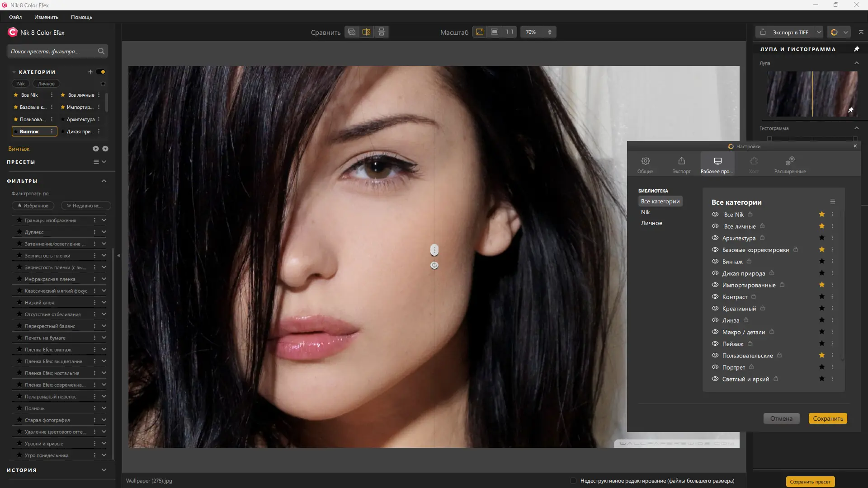
Task: Select the side-by-side compare view icon
Action: (x=382, y=32)
